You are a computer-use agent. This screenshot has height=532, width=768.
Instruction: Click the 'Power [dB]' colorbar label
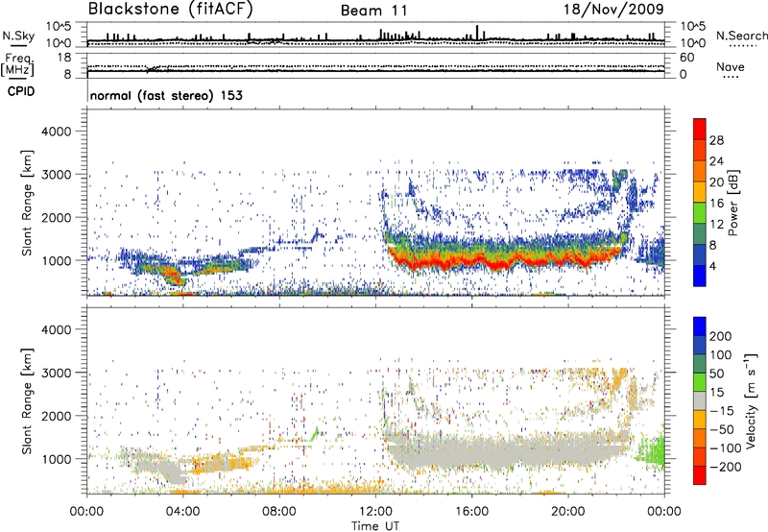coord(732,203)
